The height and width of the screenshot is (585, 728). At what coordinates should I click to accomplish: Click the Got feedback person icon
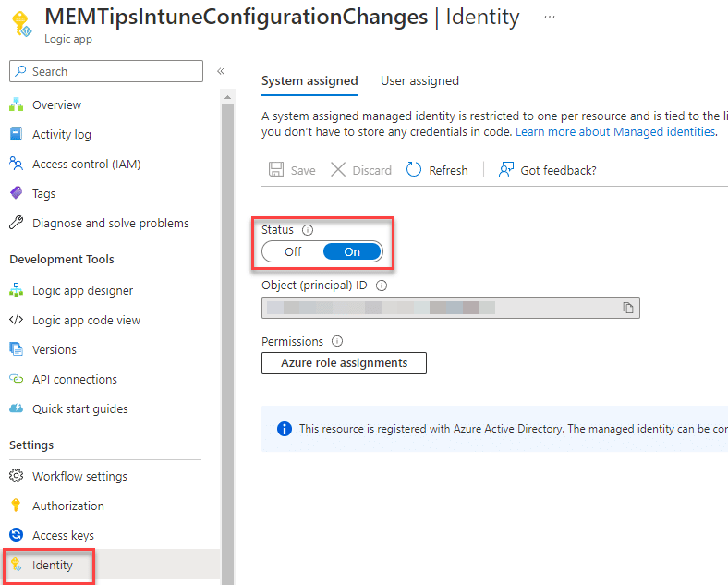[505, 169]
